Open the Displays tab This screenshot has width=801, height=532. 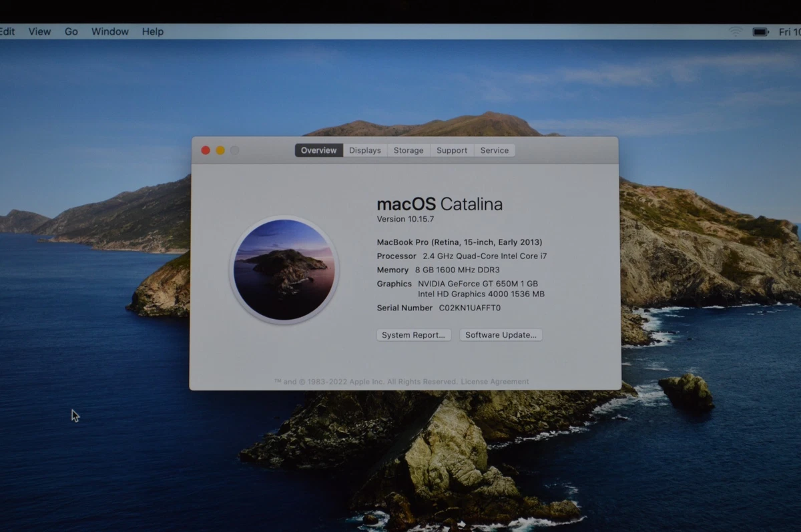coord(365,150)
